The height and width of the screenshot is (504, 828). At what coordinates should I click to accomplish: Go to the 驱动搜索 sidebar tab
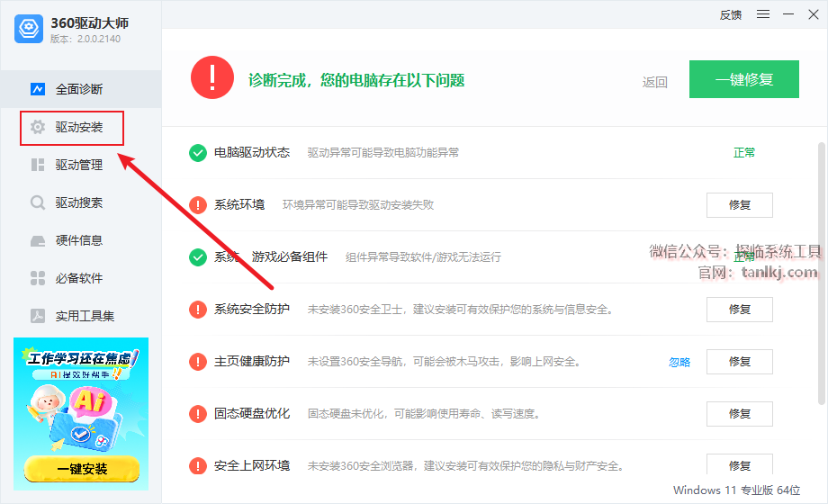(81, 202)
